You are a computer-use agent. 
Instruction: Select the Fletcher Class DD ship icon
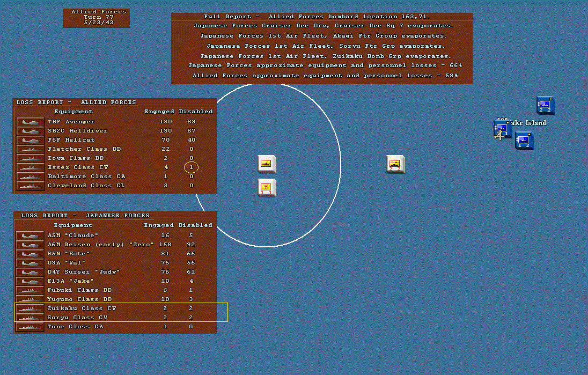coord(31,149)
